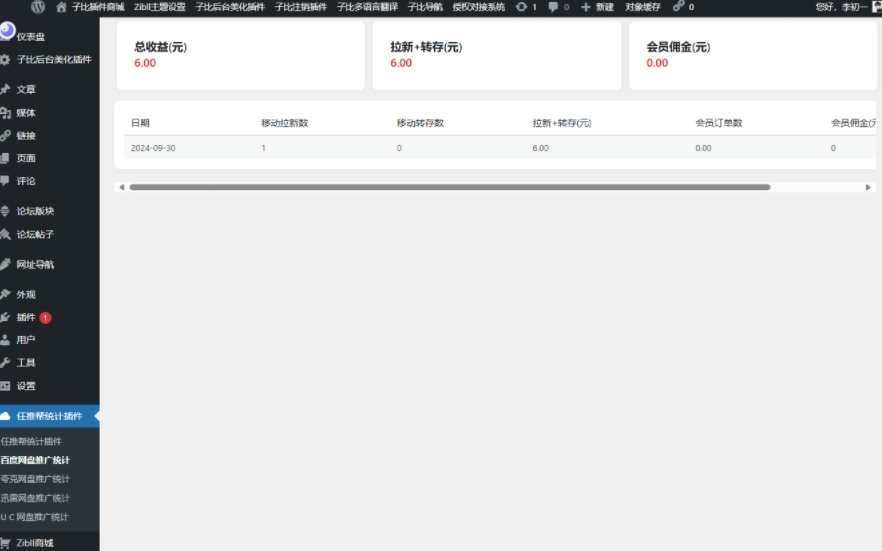Click the 会员订单数 column header

click(719, 123)
